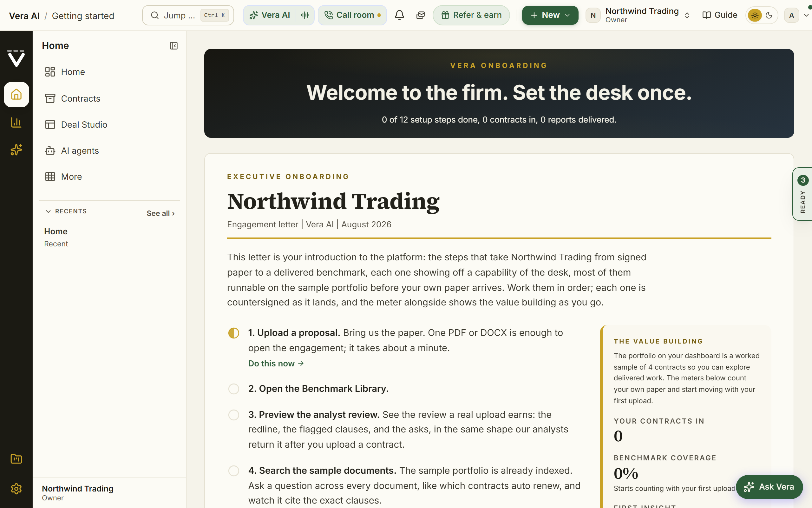Click the Getting started breadcrumb
The image size is (812, 508).
click(83, 16)
